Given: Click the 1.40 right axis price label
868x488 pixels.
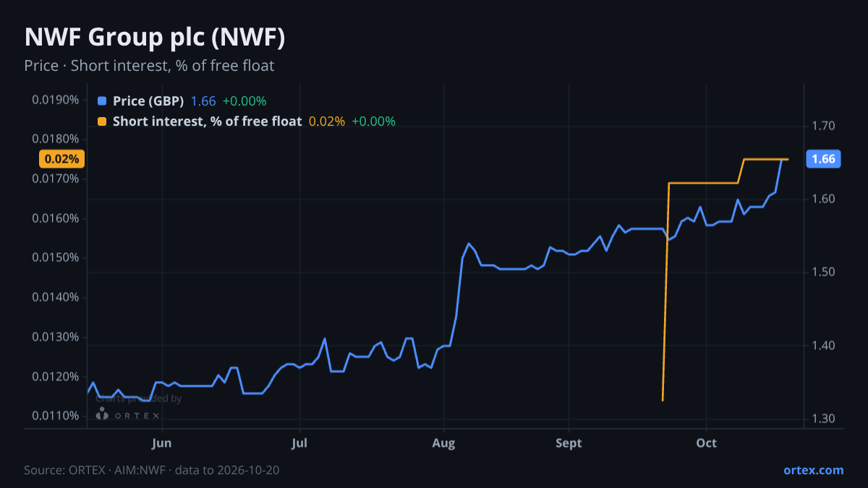Looking at the screenshot, I should pos(823,346).
